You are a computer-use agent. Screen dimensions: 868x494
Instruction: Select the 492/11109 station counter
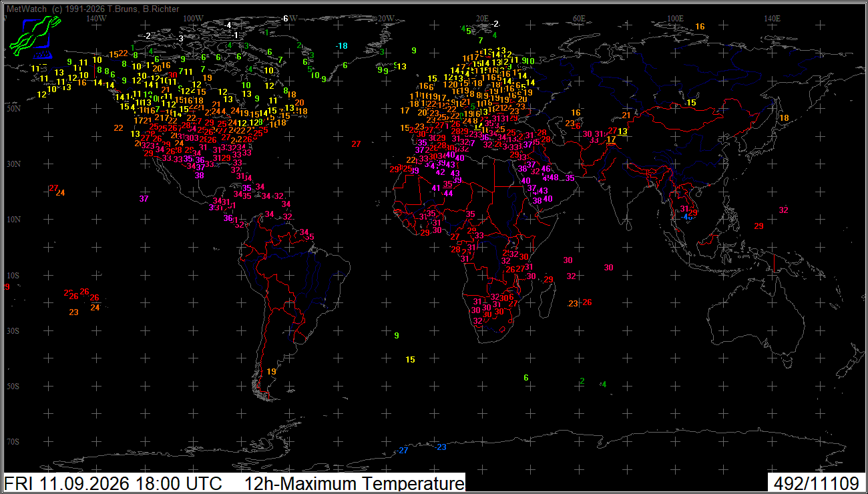tap(817, 483)
